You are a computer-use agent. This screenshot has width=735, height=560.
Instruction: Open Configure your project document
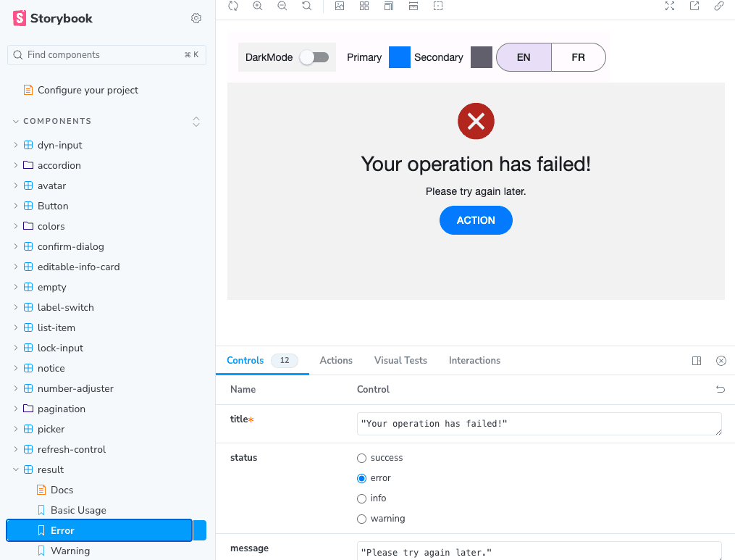[x=88, y=90]
